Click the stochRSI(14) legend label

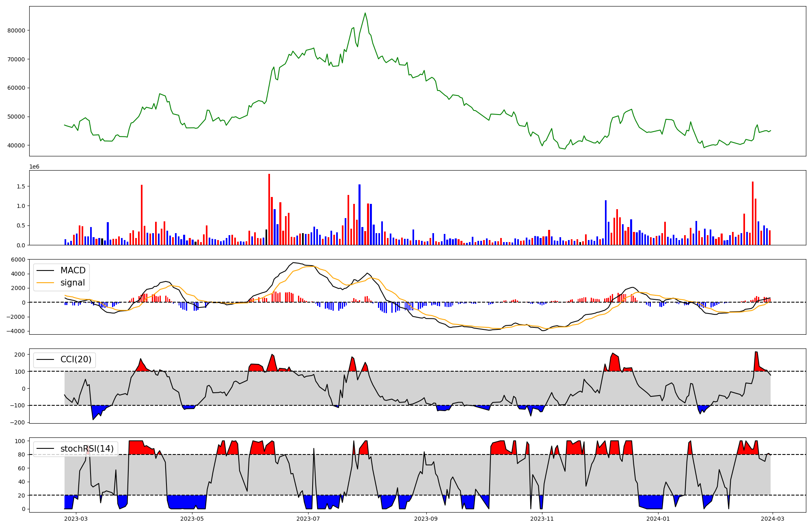coord(87,449)
